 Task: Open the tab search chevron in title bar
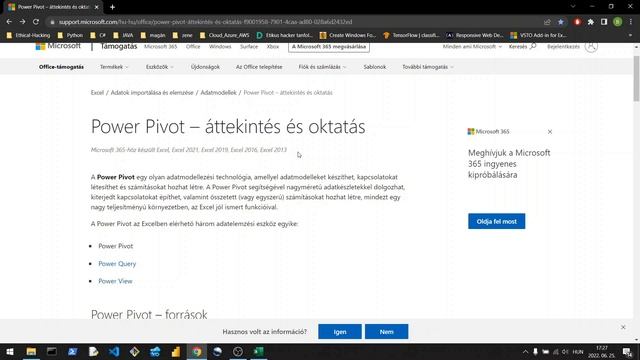(573, 7)
